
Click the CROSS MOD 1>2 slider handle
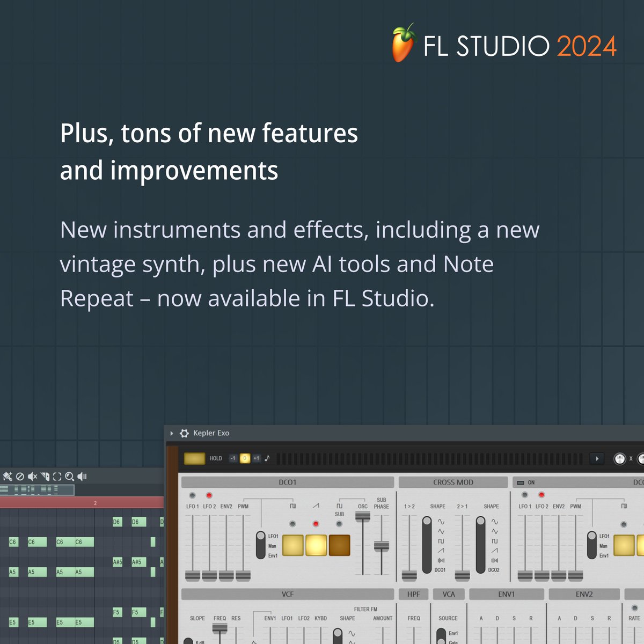click(409, 576)
